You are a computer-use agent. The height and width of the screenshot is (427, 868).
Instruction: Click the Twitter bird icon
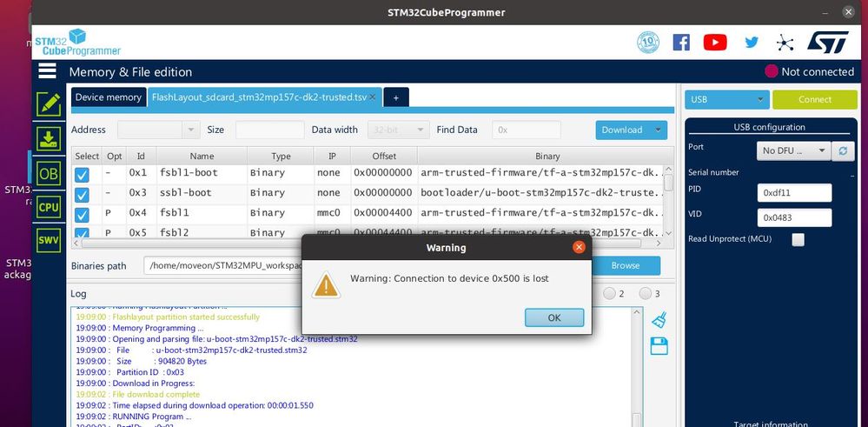coord(752,42)
